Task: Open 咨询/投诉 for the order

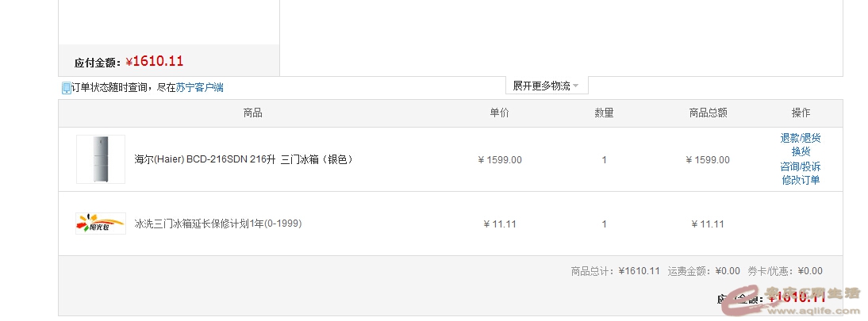Action: (801, 166)
